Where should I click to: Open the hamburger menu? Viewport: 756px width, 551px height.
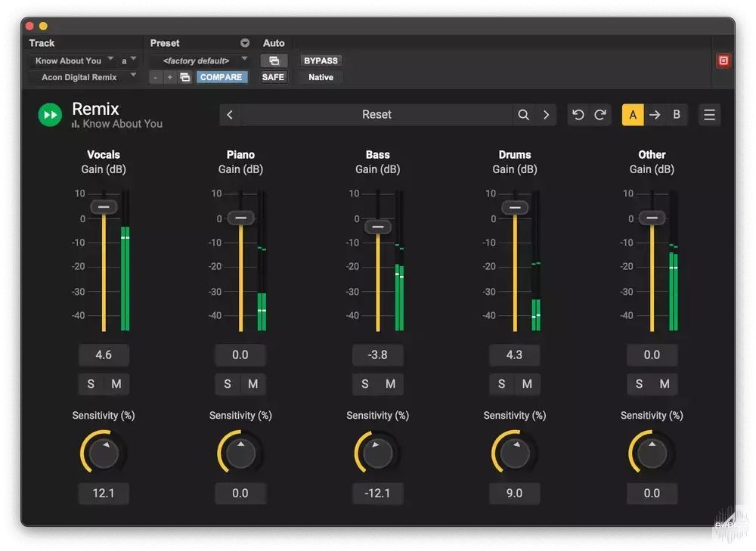tap(709, 115)
